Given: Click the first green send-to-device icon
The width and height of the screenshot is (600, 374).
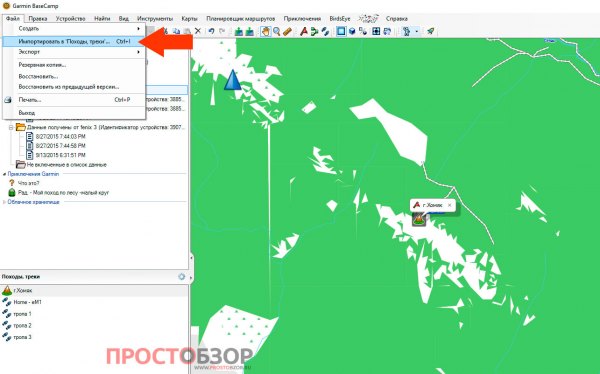Looking at the screenshot, I should tap(239, 31).
